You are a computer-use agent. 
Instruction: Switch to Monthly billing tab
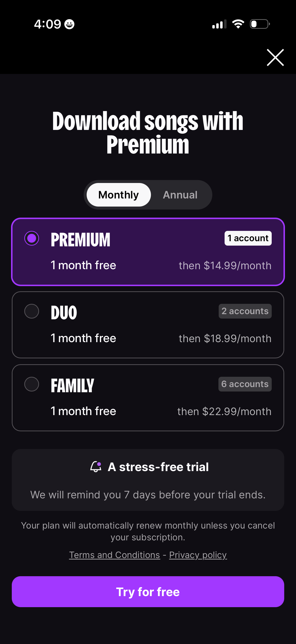(118, 195)
